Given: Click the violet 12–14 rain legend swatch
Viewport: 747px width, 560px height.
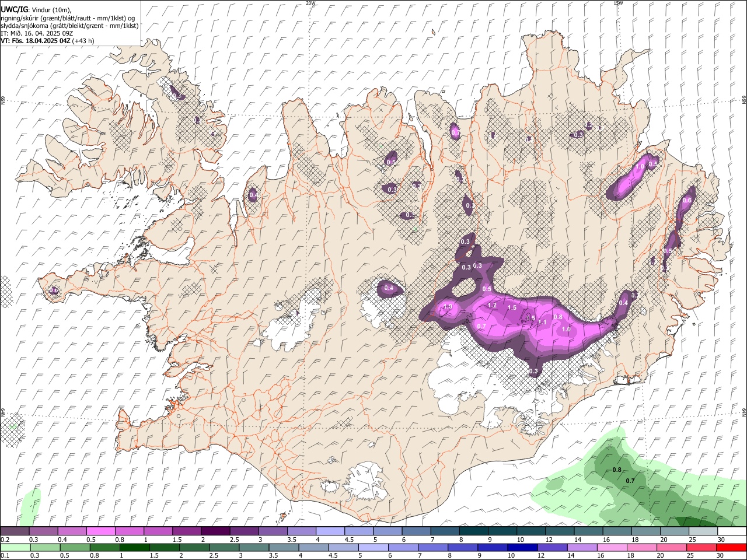Looking at the screenshot, I should 552,547.
